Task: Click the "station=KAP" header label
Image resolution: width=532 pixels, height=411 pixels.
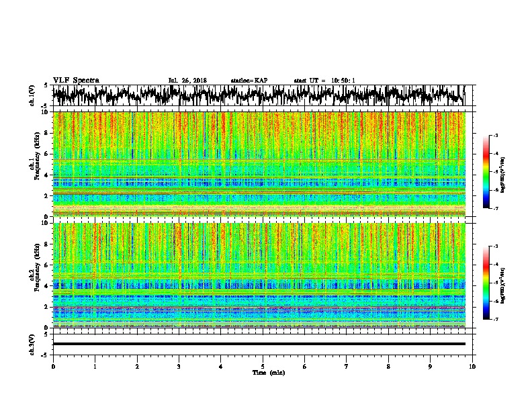Action: [249, 81]
